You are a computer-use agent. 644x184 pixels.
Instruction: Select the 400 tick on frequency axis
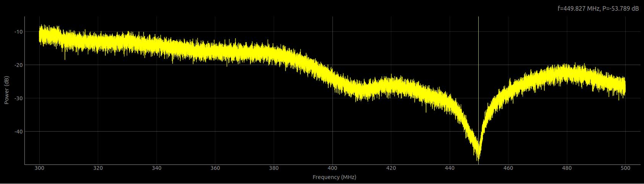(x=332, y=168)
